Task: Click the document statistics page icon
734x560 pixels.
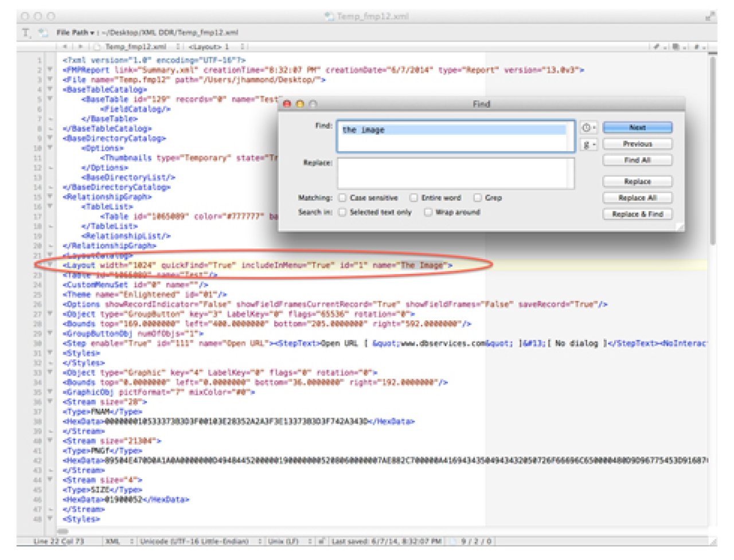Action: [x=453, y=541]
